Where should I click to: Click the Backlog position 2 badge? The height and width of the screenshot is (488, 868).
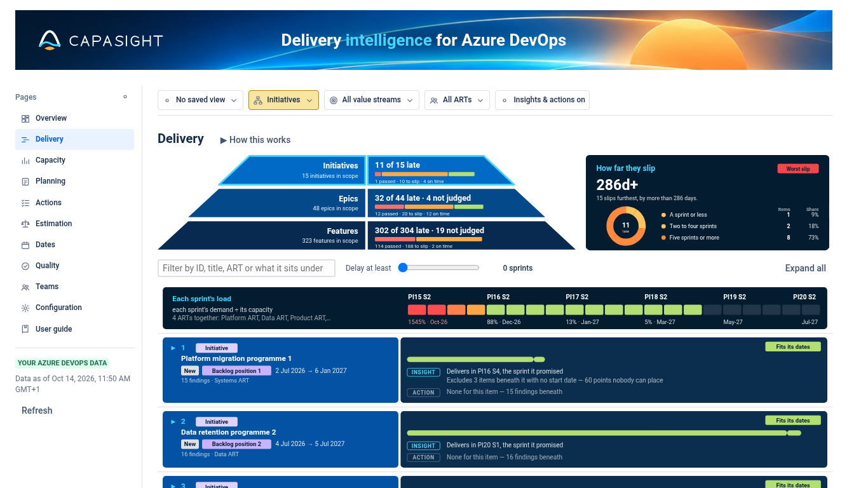pos(236,445)
